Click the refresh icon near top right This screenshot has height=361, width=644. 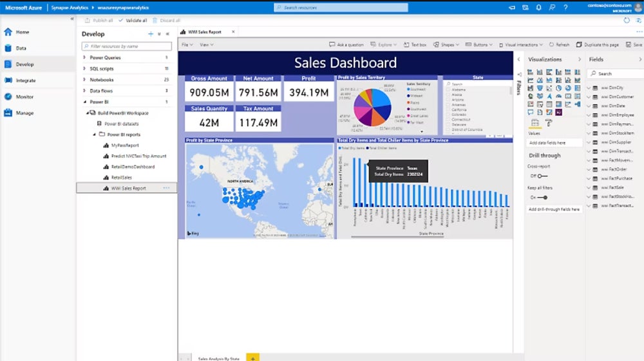tap(627, 20)
